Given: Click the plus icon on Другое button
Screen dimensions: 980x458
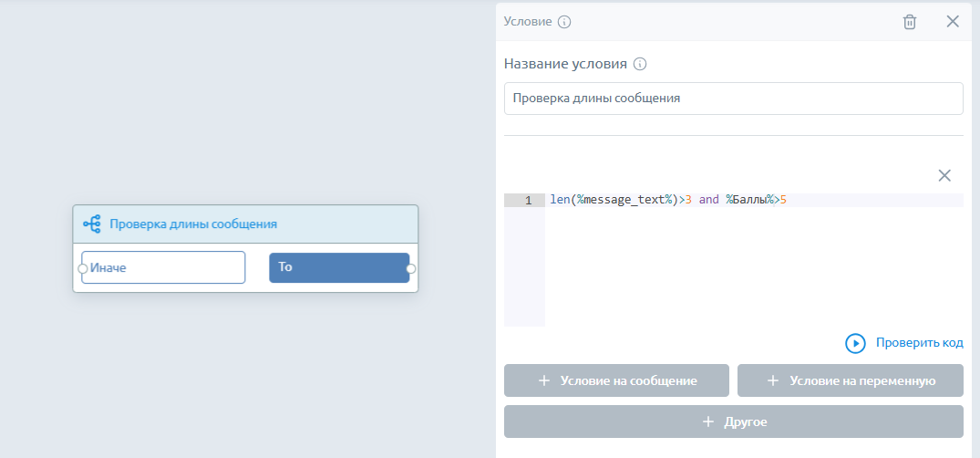Looking at the screenshot, I should 707,422.
